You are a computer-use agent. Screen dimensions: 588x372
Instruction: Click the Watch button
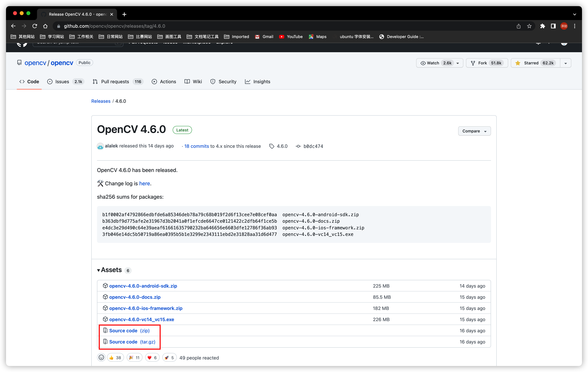point(439,63)
